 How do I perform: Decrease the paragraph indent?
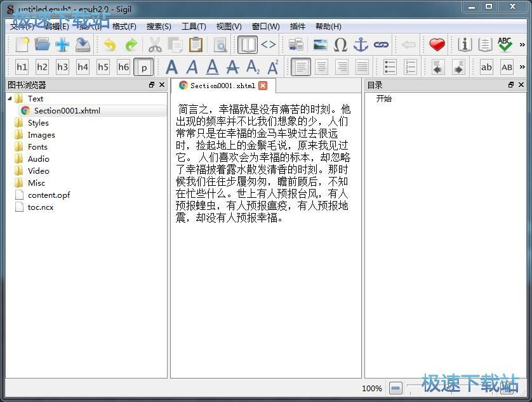[x=438, y=67]
